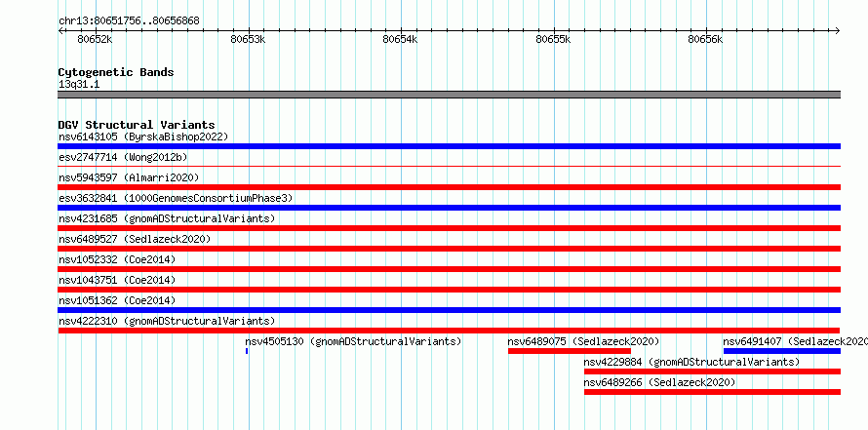The width and height of the screenshot is (868, 430).
Task: Select the blue bar under esv3632841
Action: coord(449,208)
